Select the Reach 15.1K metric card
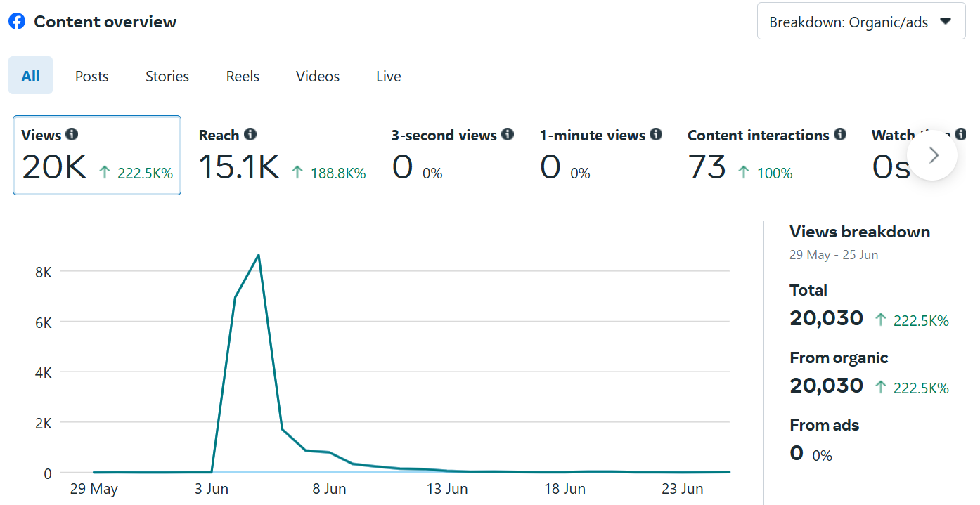The height and width of the screenshot is (505, 980). pos(281,155)
